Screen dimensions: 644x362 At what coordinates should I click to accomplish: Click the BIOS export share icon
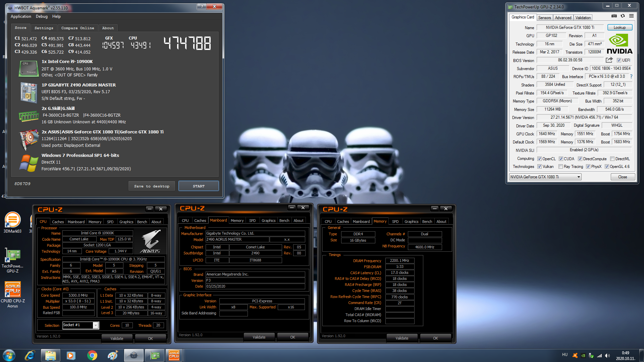[x=609, y=60]
